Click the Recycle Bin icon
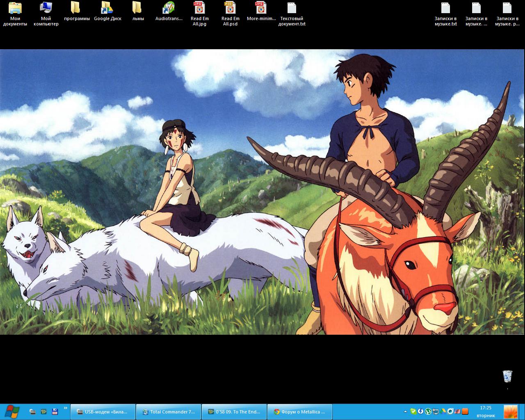 coord(507,376)
